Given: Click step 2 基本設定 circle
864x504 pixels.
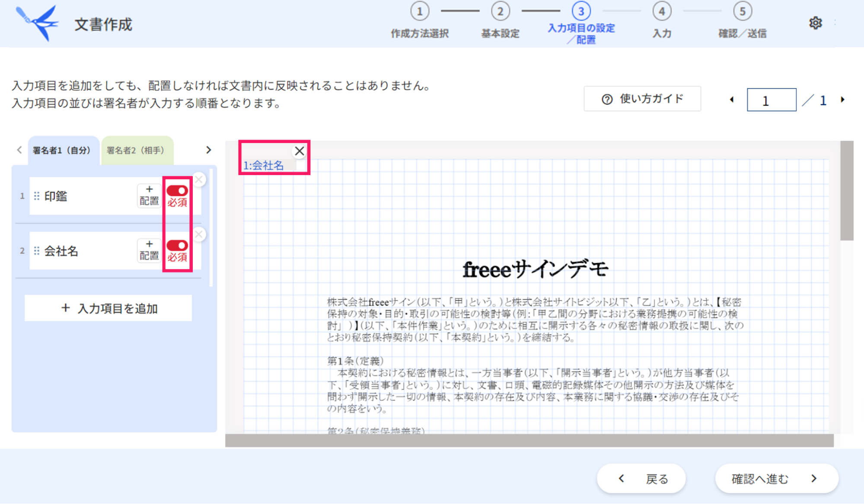Looking at the screenshot, I should point(500,11).
